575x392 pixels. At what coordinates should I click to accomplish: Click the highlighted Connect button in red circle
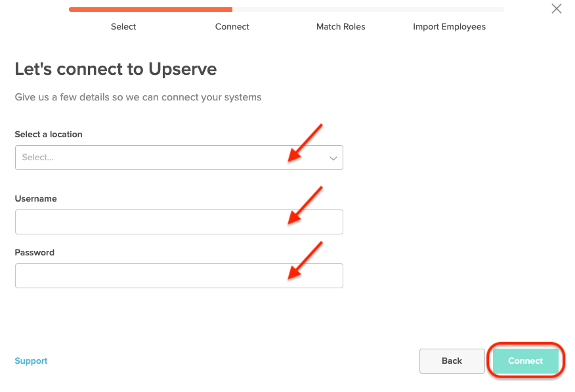[x=525, y=360]
